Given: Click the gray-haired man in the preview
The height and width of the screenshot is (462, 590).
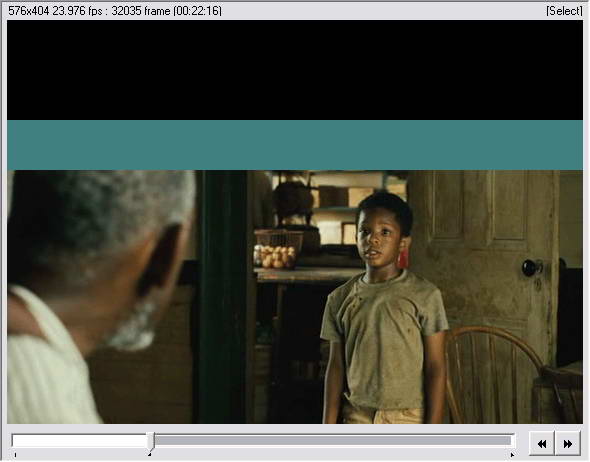Looking at the screenshot, I should [100, 296].
